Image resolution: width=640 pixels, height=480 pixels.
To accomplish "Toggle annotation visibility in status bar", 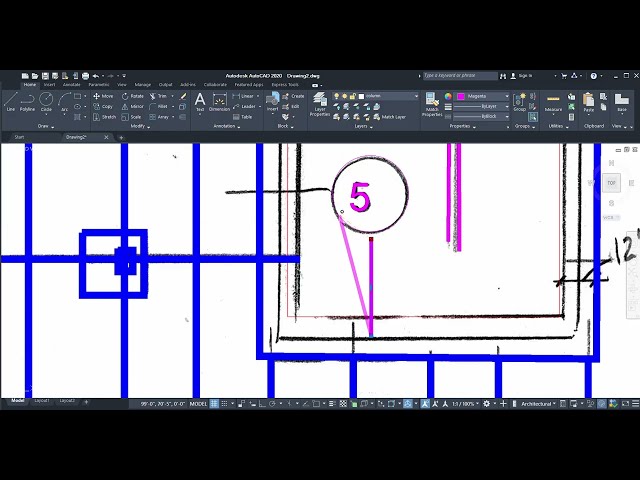I will coord(425,404).
